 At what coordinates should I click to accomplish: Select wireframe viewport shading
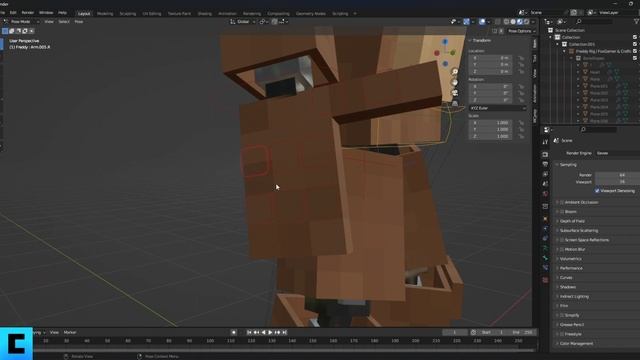[507, 22]
